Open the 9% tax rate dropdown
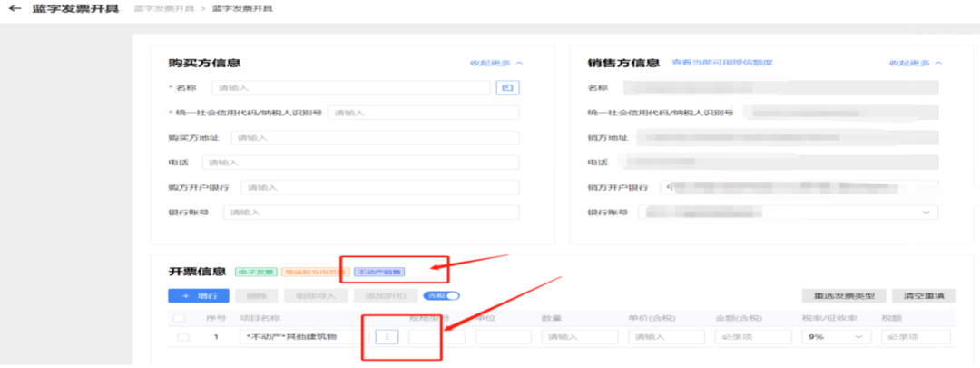Viewport: 980px width, 368px height. pos(834,337)
